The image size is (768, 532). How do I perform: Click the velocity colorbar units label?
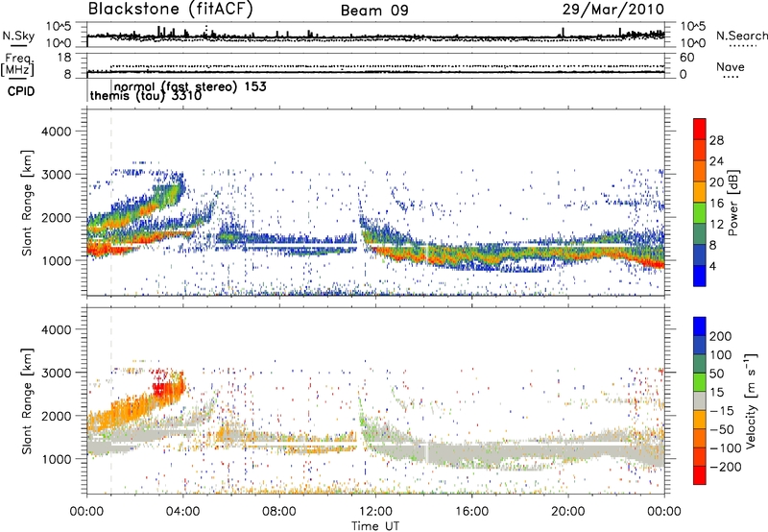751,400
